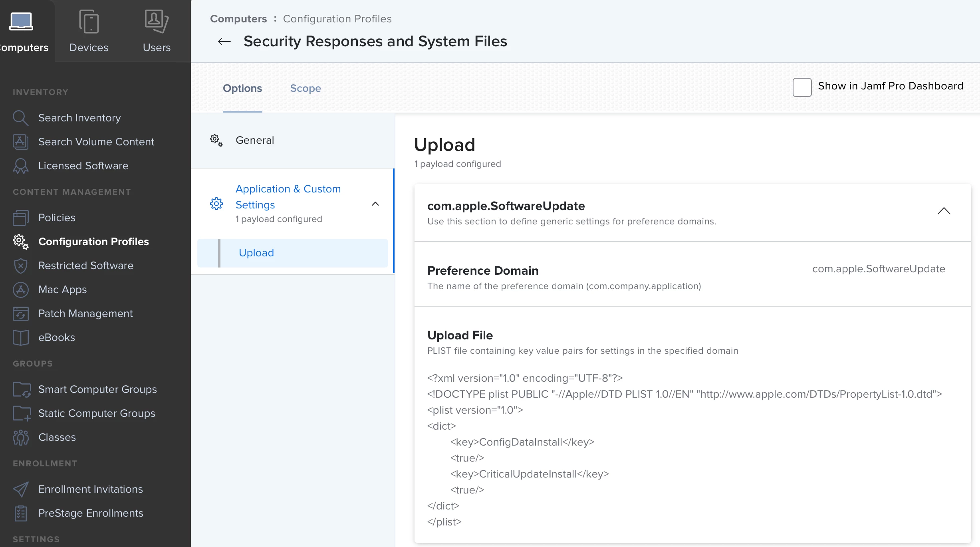Open Policies link in sidebar
The image size is (980, 547).
coord(57,218)
